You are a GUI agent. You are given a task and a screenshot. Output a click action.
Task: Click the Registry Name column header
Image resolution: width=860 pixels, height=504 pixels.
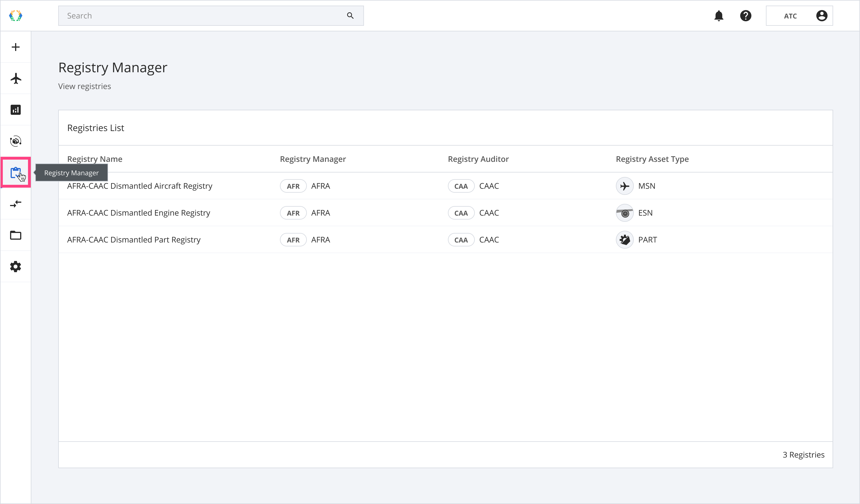click(x=95, y=159)
